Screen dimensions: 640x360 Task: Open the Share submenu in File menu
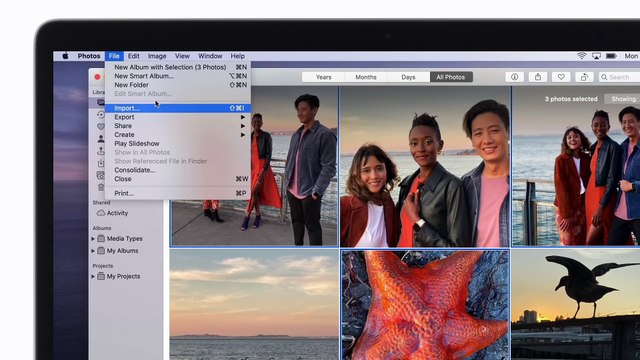[x=178, y=126]
